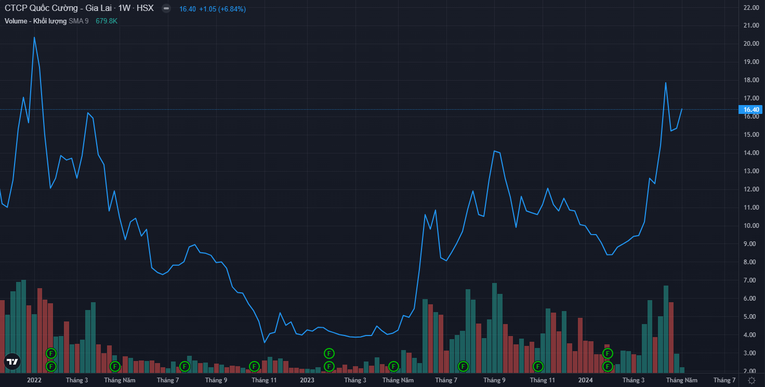This screenshot has height=387, width=765.
Task: Click the 14.00 price scale label
Action: 751,153
